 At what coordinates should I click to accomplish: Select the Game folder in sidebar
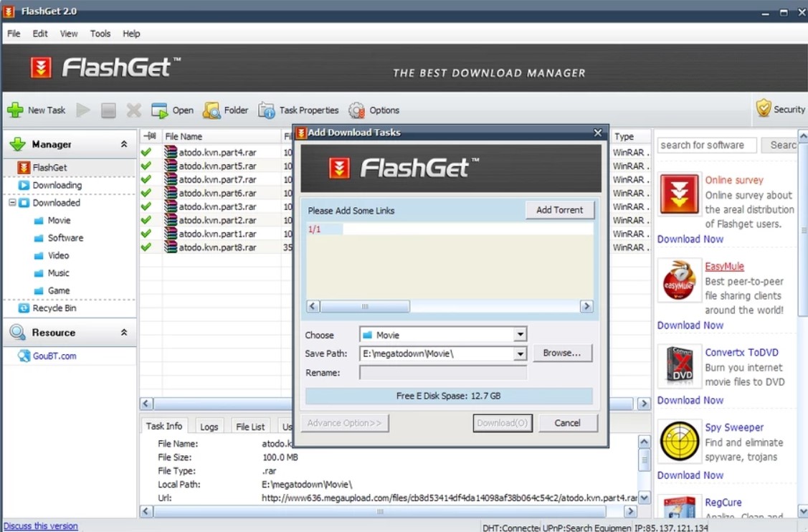point(58,290)
